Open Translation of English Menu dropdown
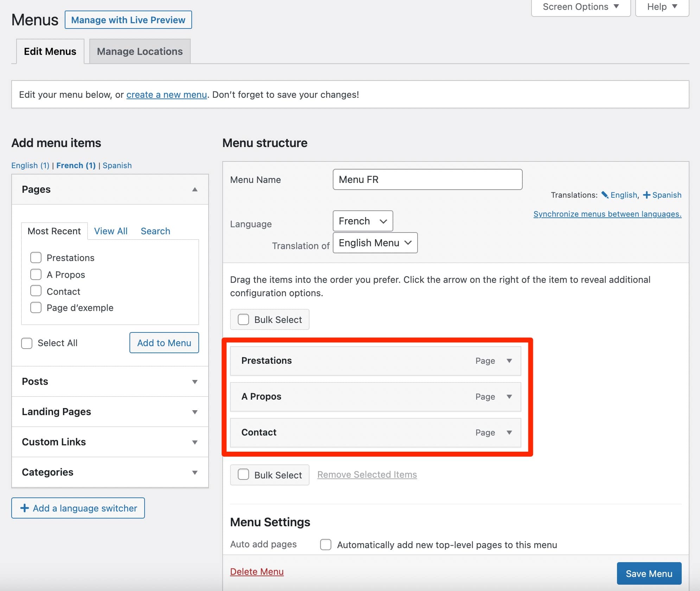 [375, 243]
